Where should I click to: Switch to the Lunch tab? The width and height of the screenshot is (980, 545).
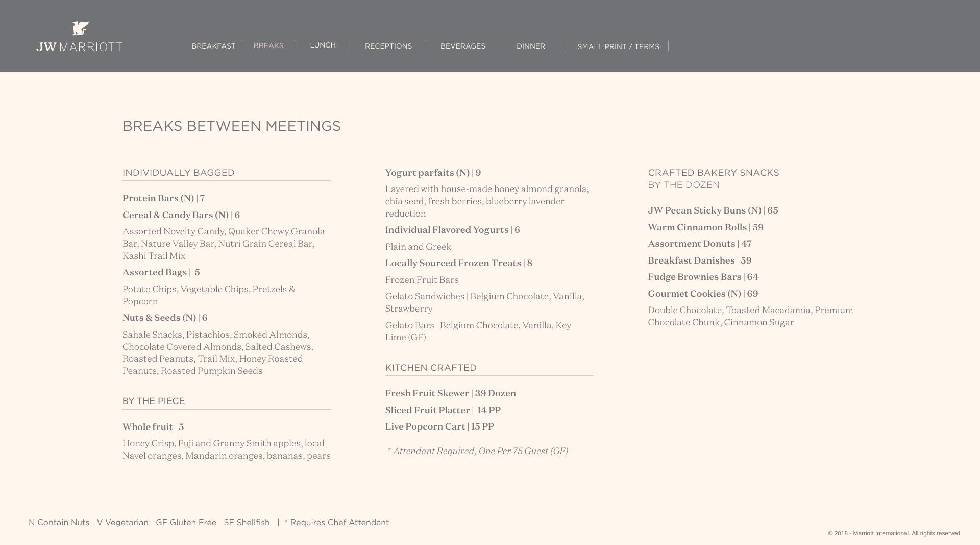click(x=323, y=45)
